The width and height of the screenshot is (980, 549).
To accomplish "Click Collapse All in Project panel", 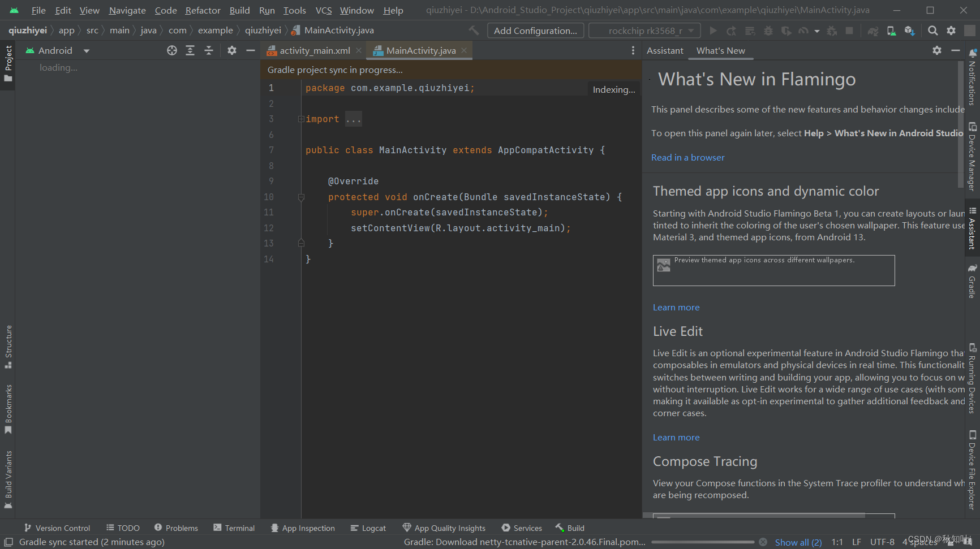I will 209,51.
